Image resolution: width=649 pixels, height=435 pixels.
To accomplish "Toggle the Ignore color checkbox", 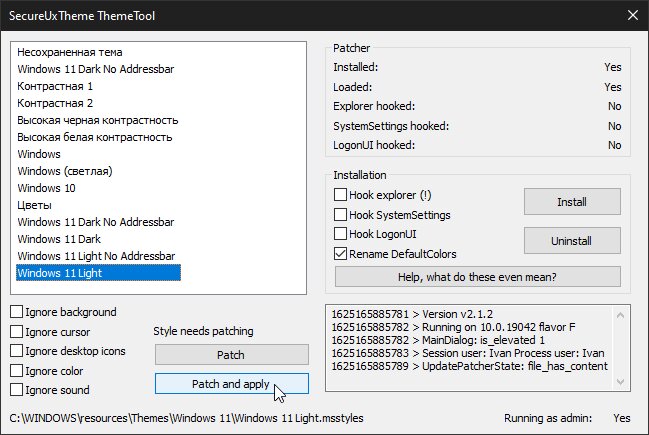I will click(17, 370).
